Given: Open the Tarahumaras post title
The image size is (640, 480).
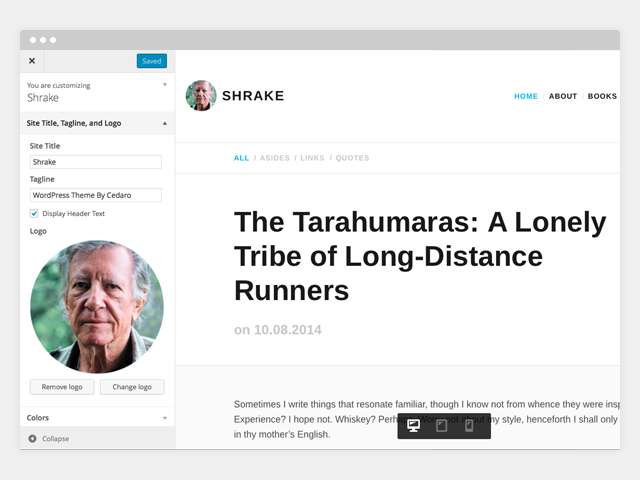Looking at the screenshot, I should (420, 256).
